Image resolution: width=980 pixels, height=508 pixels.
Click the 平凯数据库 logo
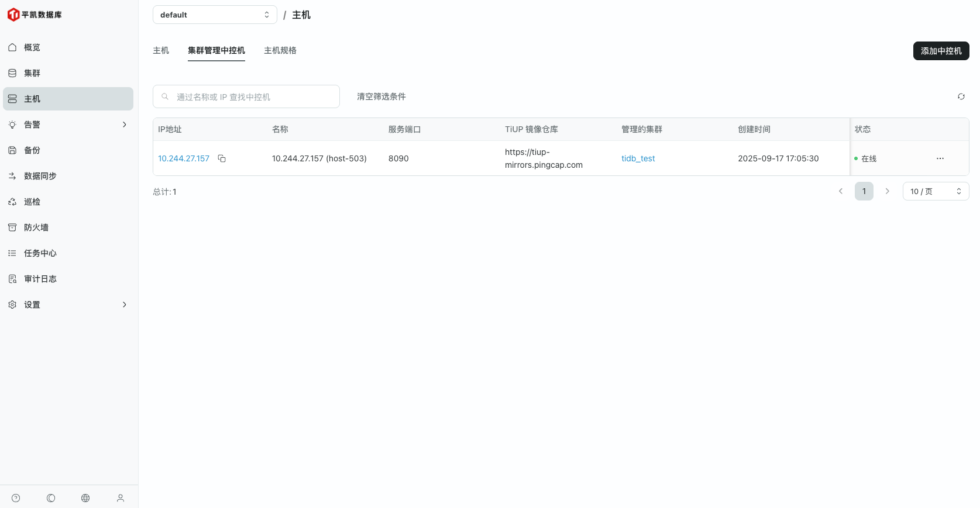[x=35, y=15]
